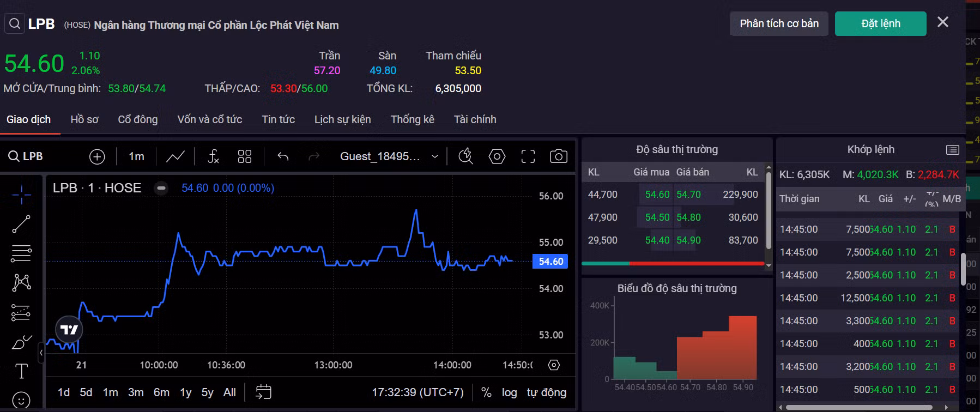Undo the last chart action
This screenshot has height=412, width=980.
(x=283, y=157)
